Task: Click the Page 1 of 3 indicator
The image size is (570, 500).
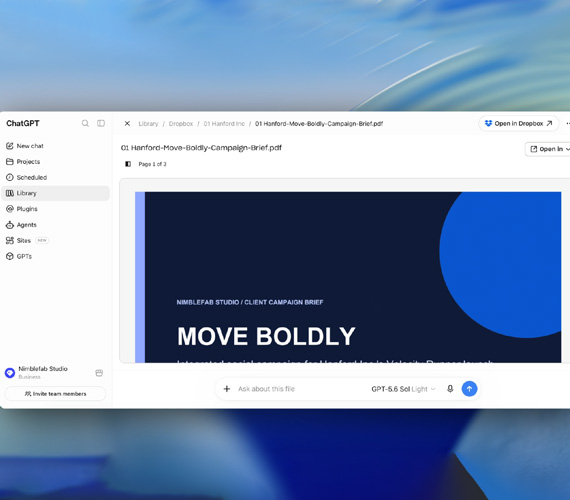Action: [152, 164]
